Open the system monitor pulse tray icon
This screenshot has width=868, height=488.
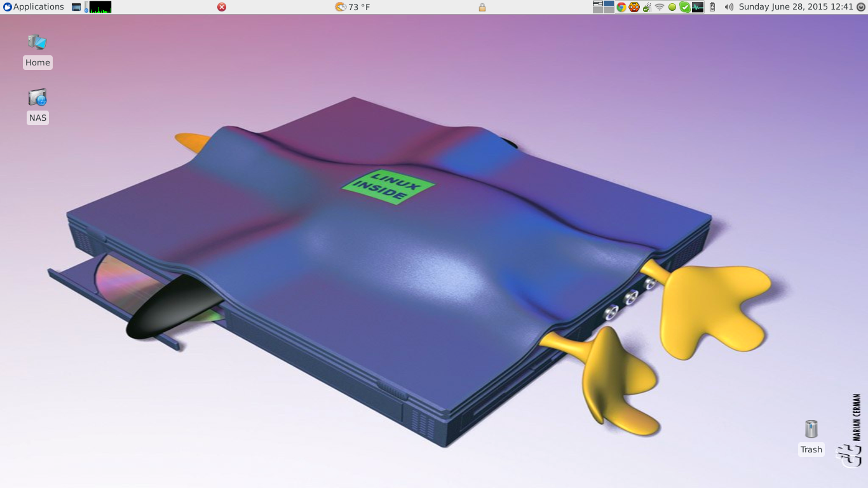698,7
